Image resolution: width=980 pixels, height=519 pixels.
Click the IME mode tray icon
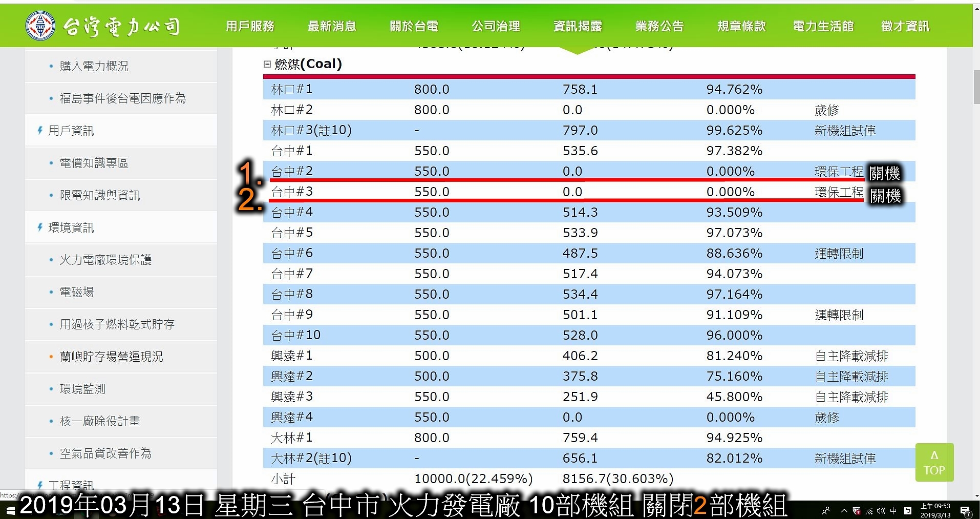pos(908,511)
